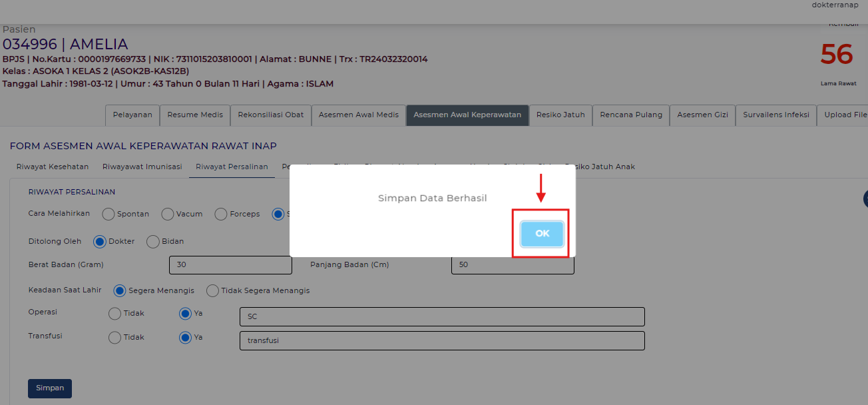Select Resiko Jatuh tab
The height and width of the screenshot is (405, 868).
560,115
